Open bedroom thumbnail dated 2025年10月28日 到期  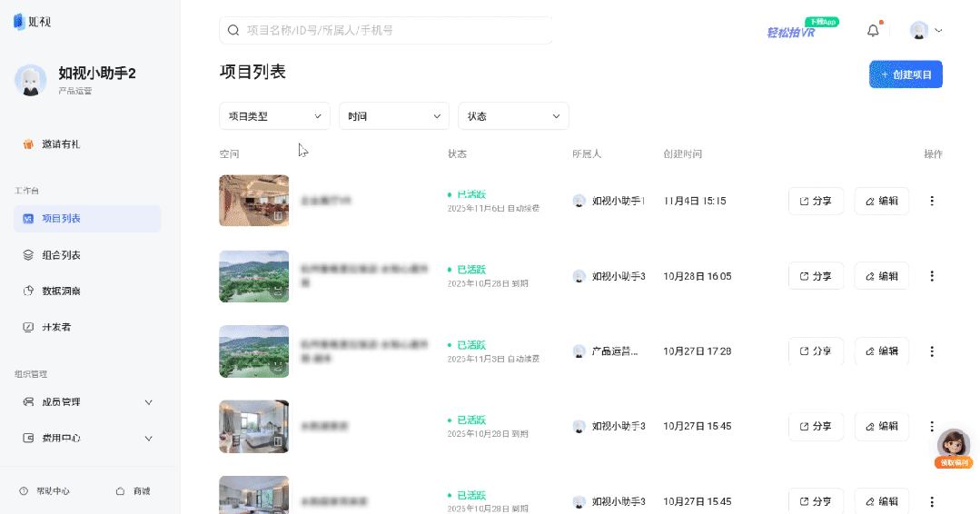253,427
